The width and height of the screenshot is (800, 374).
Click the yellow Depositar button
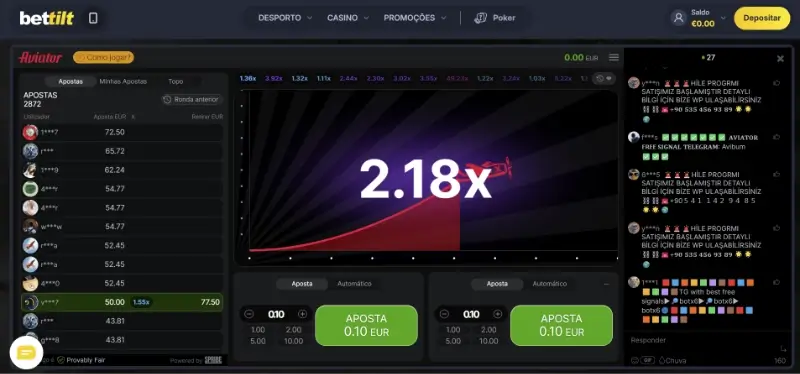click(762, 18)
